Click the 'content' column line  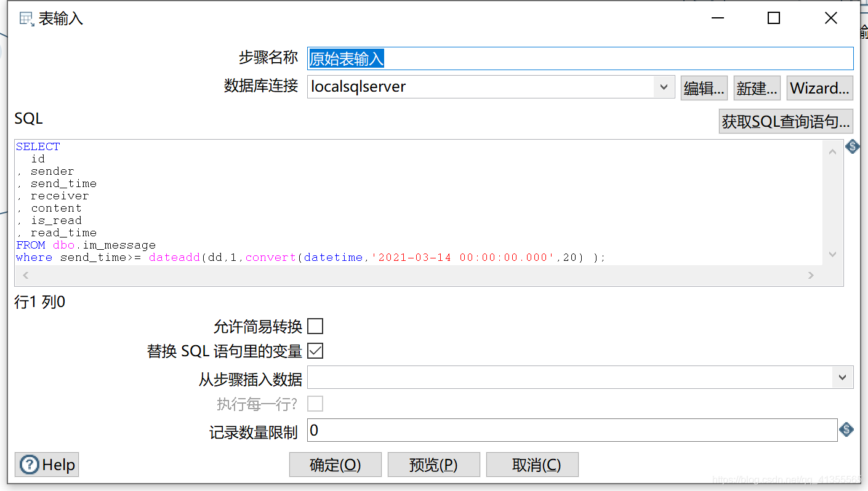(x=49, y=208)
